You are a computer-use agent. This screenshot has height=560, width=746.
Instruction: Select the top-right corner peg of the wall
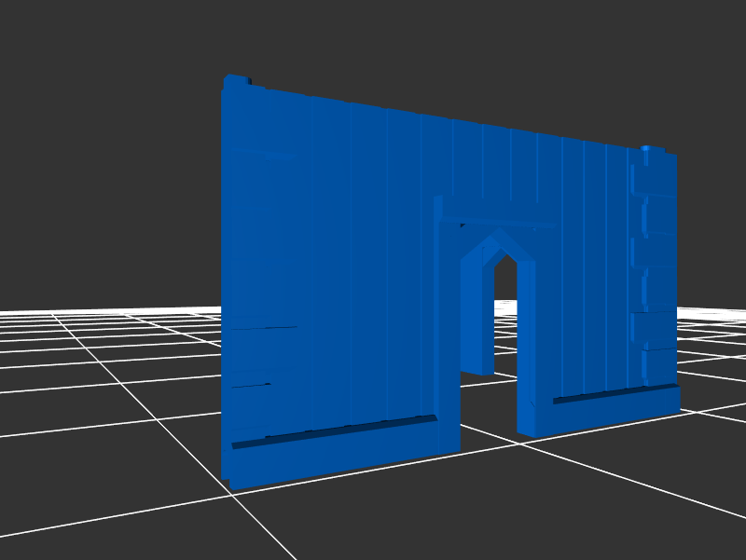tap(652, 149)
